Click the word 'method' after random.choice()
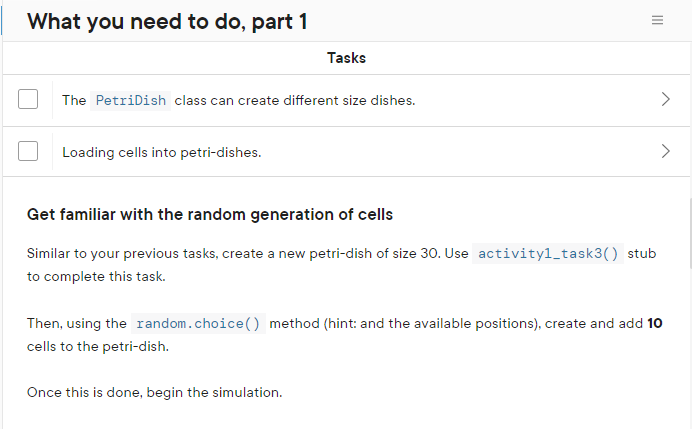 click(x=293, y=323)
